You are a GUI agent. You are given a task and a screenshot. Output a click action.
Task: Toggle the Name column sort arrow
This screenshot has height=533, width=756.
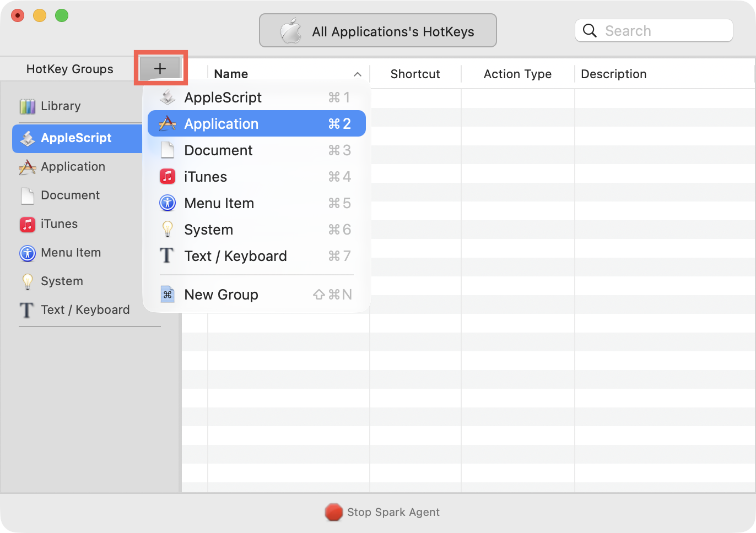pyautogui.click(x=358, y=74)
